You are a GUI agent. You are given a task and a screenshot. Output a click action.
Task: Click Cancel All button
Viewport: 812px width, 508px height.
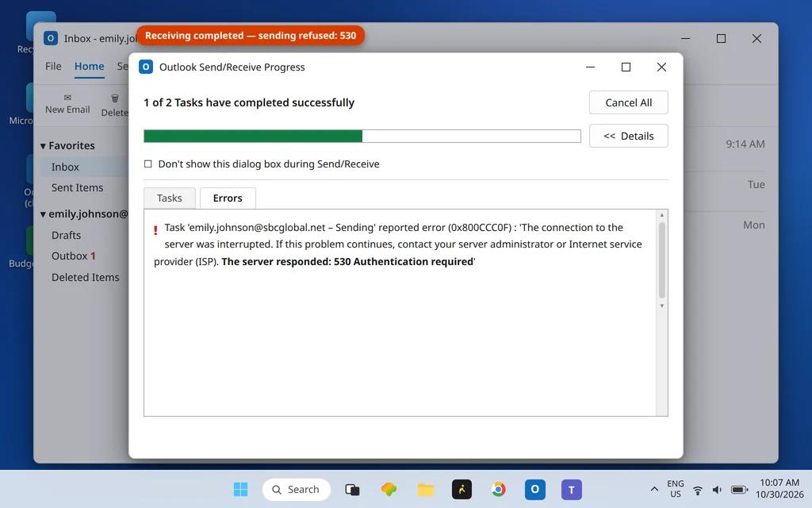coord(629,102)
